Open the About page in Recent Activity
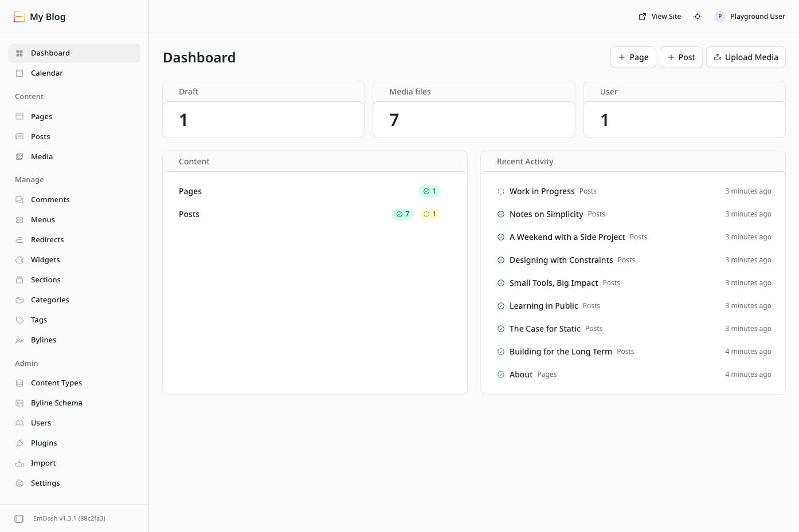The image size is (799, 532). 521,375
